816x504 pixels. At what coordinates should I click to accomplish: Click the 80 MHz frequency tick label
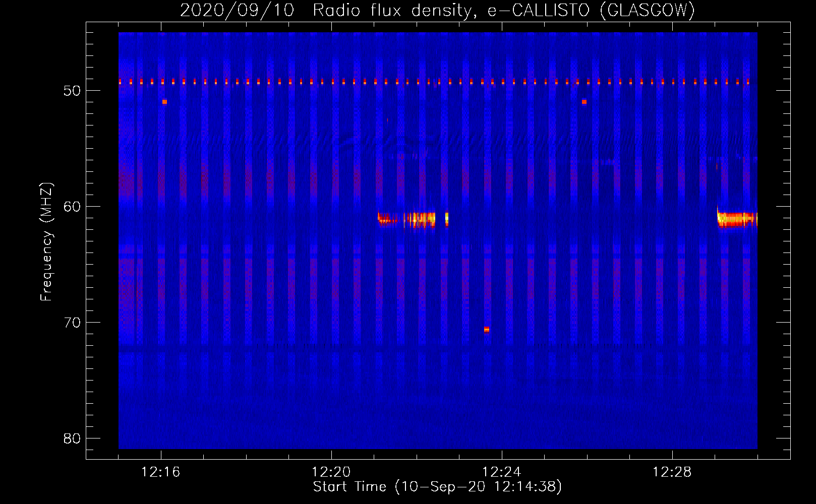point(72,438)
